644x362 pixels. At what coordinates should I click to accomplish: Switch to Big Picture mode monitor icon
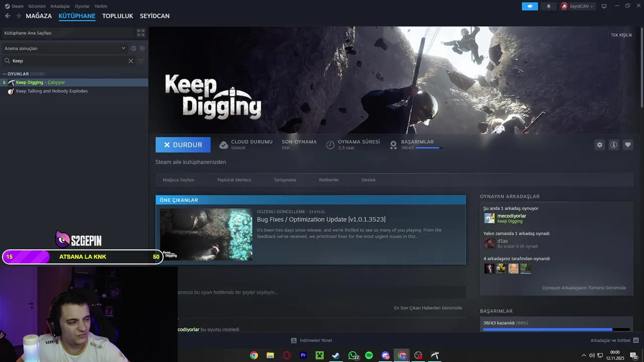click(604, 6)
